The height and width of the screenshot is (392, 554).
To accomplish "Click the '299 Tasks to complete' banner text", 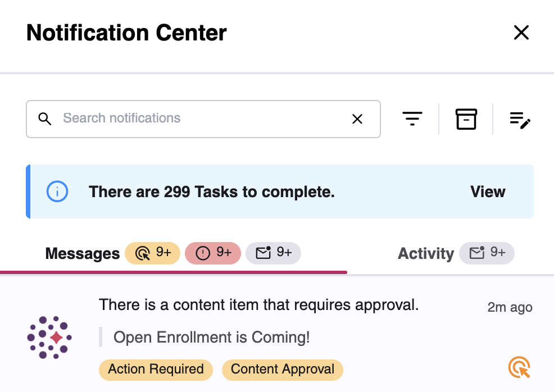I will 212,192.
